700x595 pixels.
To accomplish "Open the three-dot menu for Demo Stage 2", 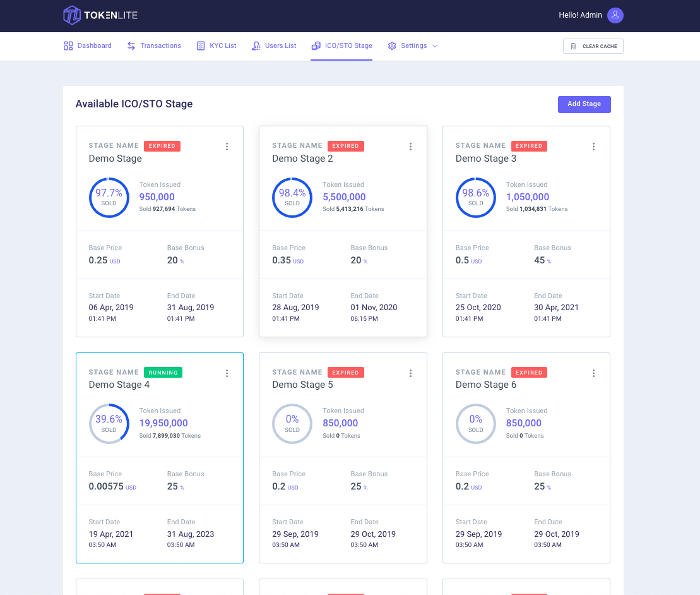I will pyautogui.click(x=411, y=147).
